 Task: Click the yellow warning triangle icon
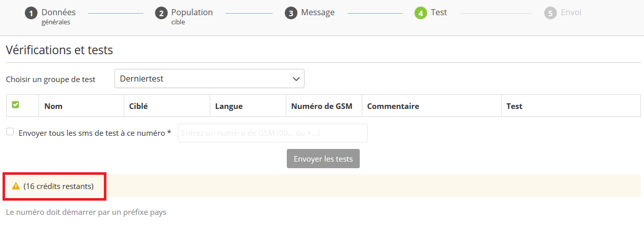pyautogui.click(x=16, y=186)
